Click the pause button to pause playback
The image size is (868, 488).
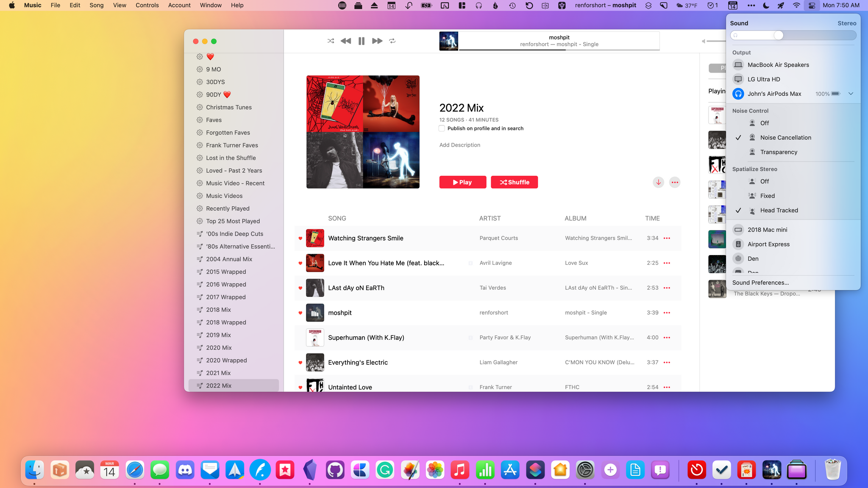pos(361,41)
